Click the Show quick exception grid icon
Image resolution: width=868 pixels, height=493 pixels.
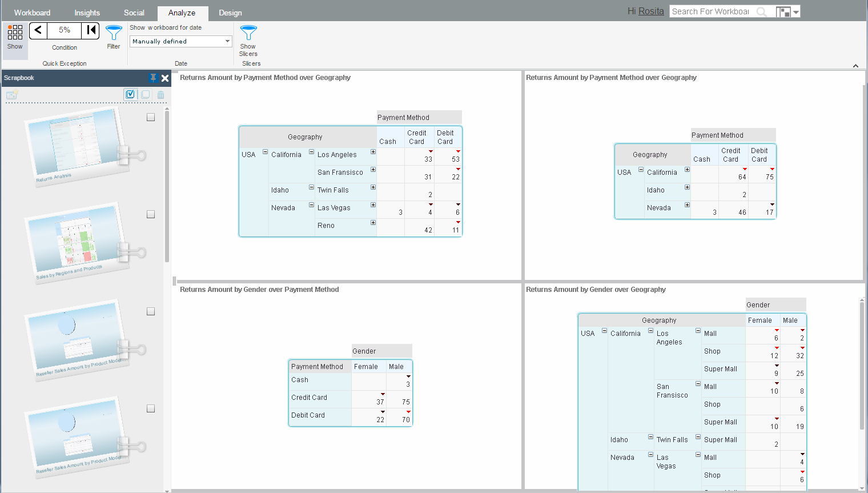coord(15,33)
